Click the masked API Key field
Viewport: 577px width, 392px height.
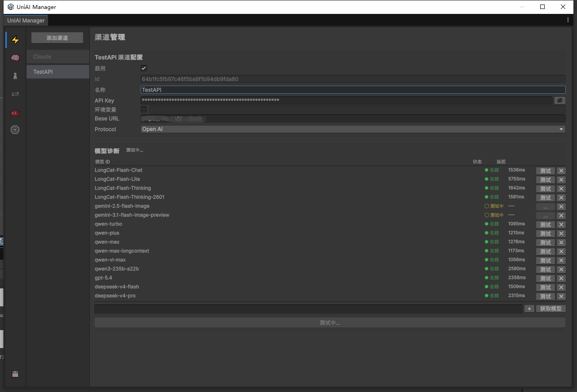click(347, 100)
